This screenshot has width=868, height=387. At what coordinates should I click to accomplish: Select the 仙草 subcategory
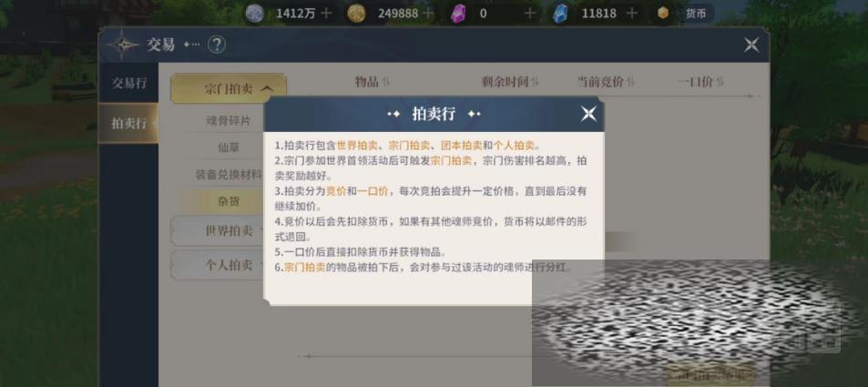coord(228,148)
